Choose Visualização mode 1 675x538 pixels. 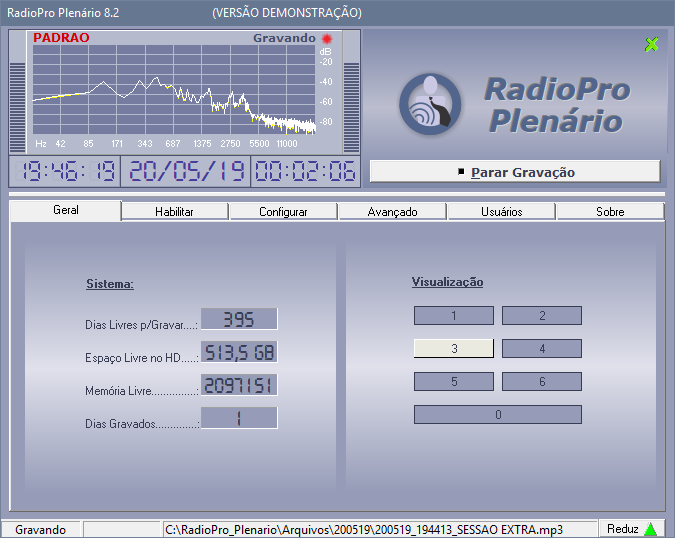[x=454, y=315]
